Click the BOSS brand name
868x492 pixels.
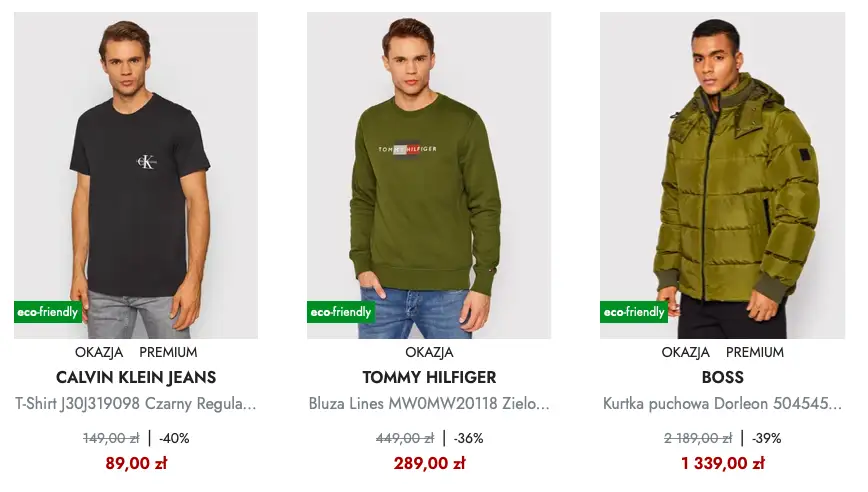pos(722,378)
